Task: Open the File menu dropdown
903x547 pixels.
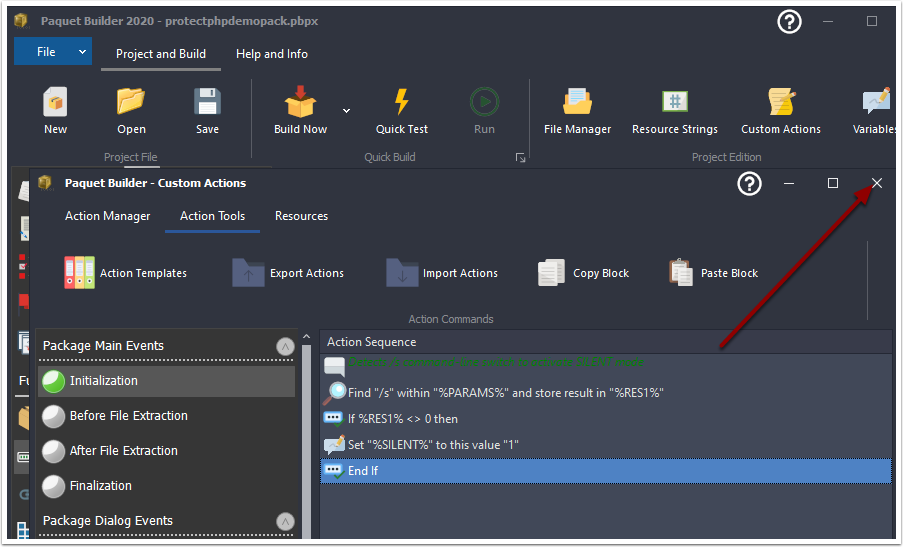Action: click(53, 52)
